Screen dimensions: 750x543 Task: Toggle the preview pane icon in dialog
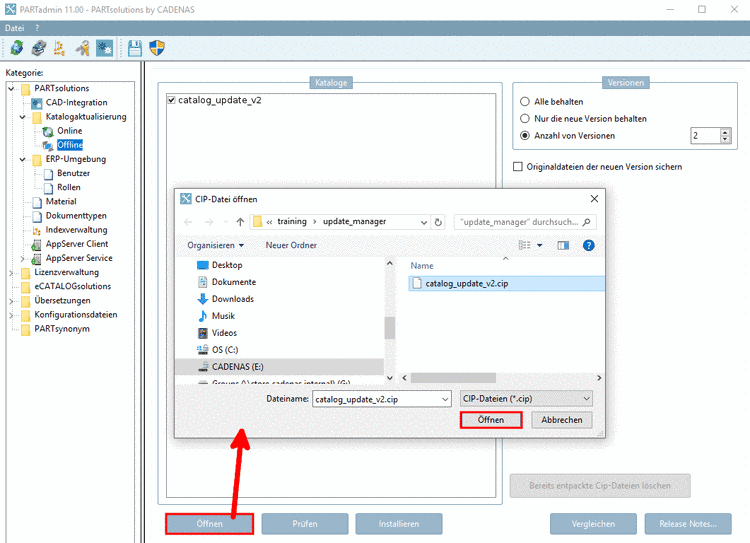point(563,245)
